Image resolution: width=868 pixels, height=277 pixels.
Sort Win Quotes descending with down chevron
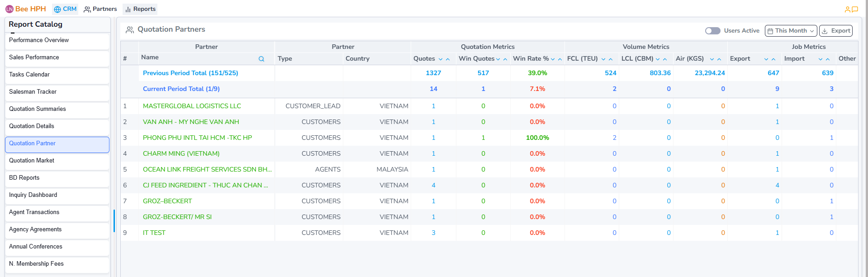(498, 59)
